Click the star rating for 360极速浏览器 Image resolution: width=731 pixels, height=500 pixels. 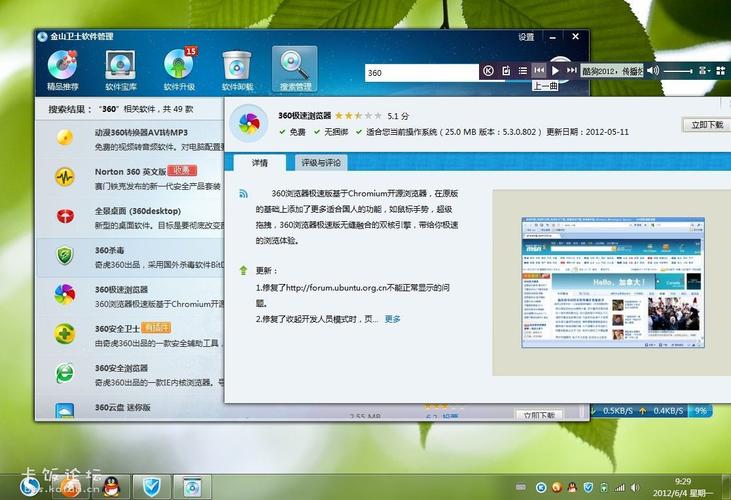(358, 116)
